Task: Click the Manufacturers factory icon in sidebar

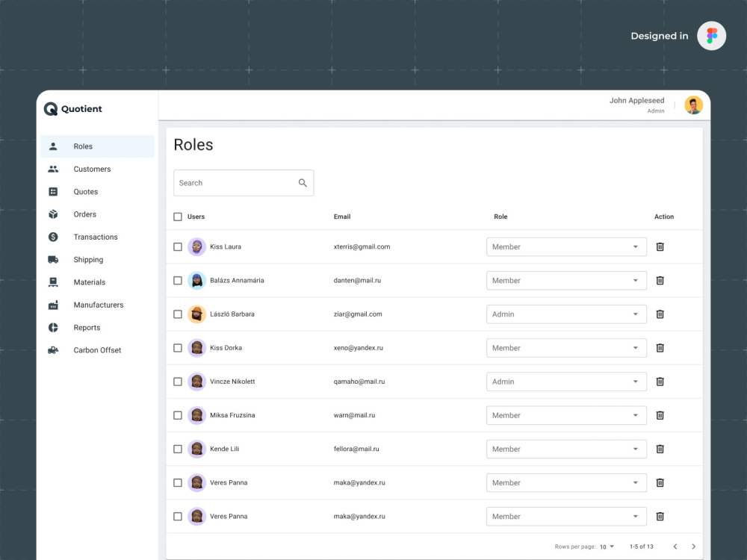Action: pyautogui.click(x=53, y=305)
